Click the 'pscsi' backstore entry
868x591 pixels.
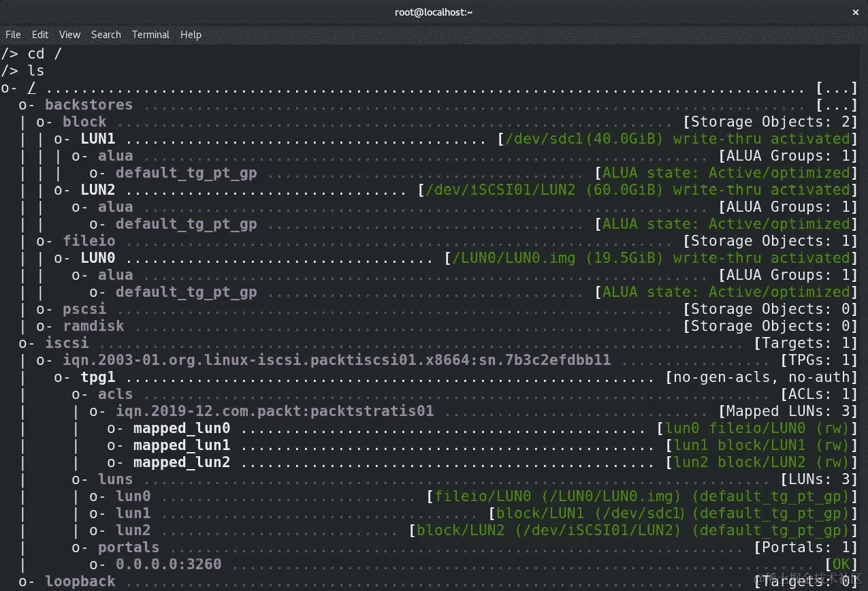click(84, 309)
